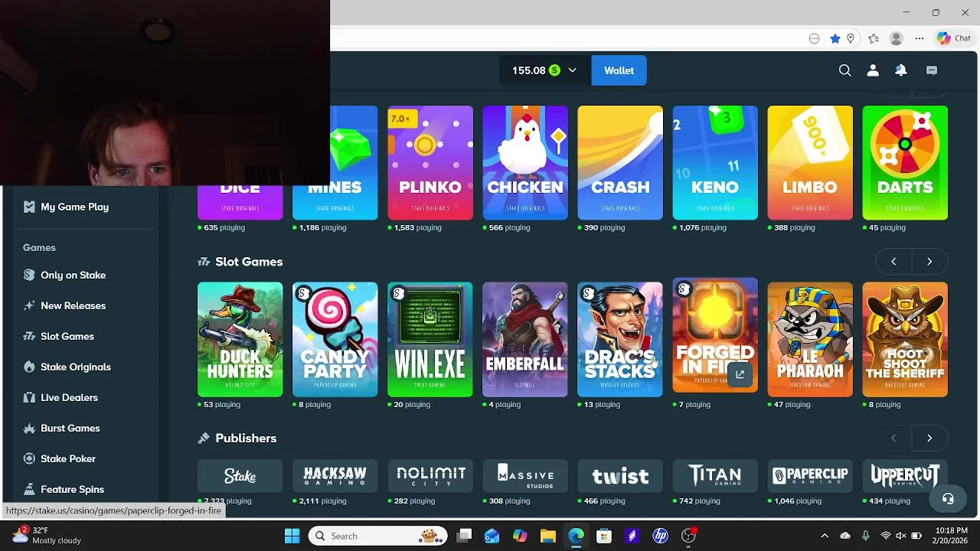Open Feature Spins in sidebar
This screenshot has width=980, height=551.
pyautogui.click(x=72, y=489)
